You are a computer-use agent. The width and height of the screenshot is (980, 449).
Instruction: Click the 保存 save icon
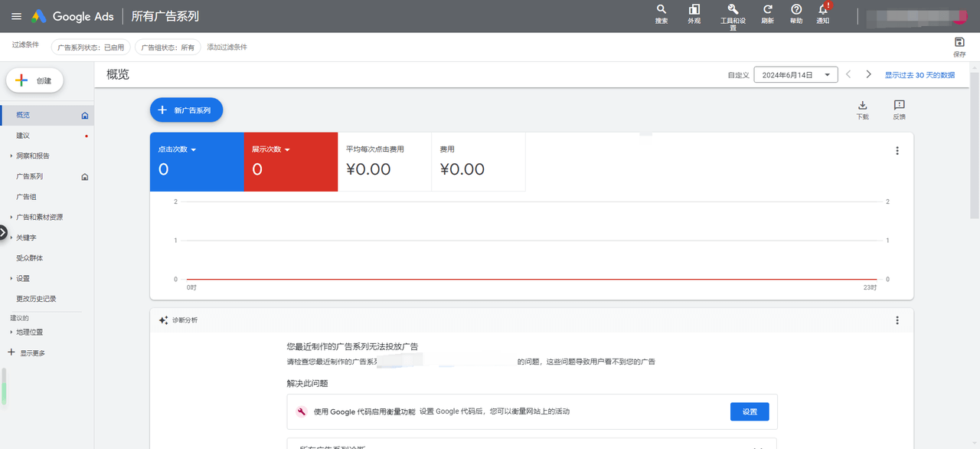(959, 47)
